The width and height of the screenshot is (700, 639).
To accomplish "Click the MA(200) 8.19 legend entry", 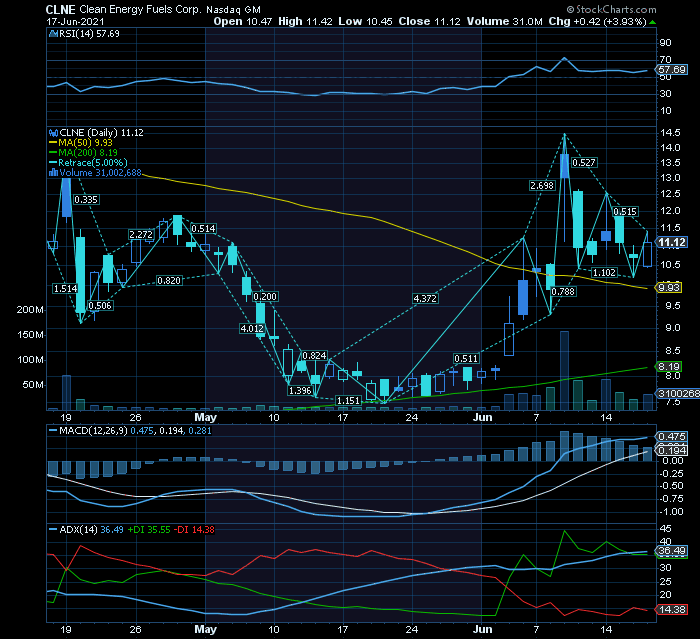I will click(x=83, y=153).
